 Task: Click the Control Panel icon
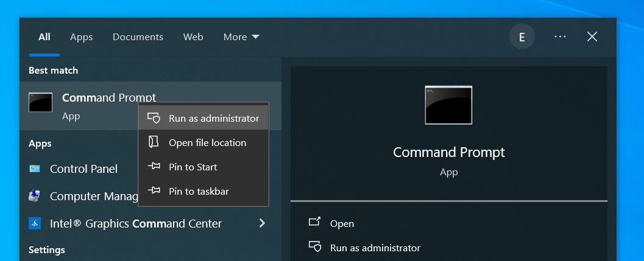[x=35, y=169]
